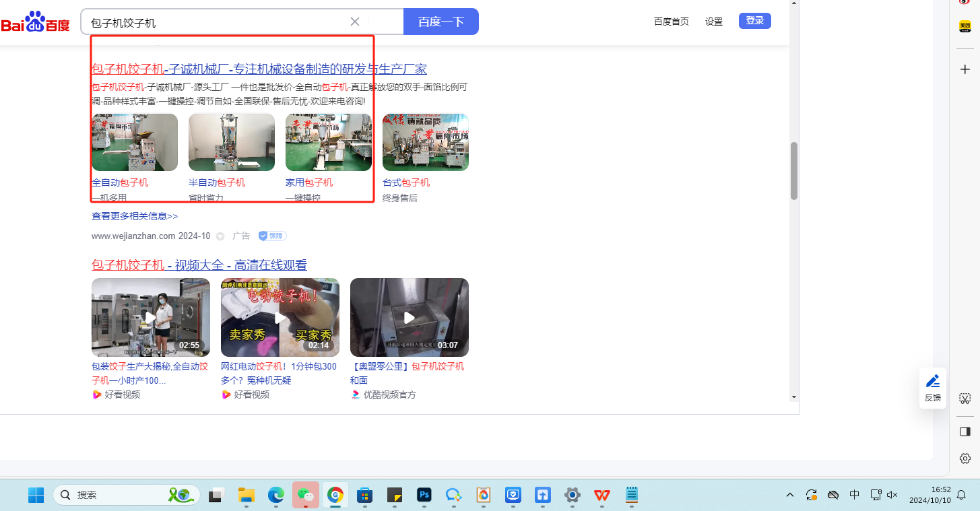Screen dimensions: 980x511
Task: Open Microsoft Edge from the taskbar
Action: [x=276, y=495]
